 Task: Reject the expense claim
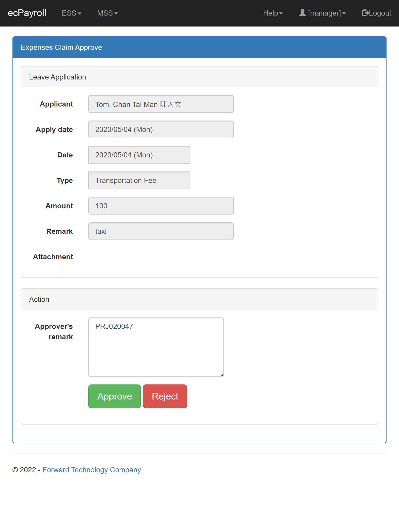(165, 396)
